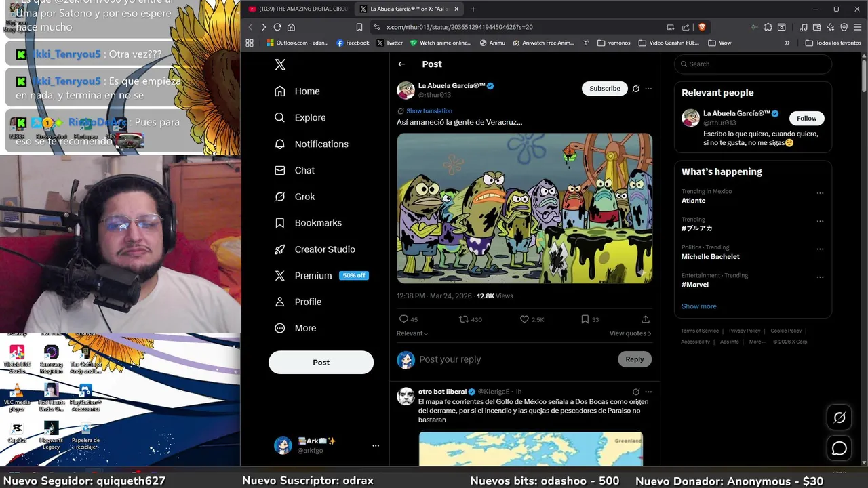The height and width of the screenshot is (488, 868).
Task: Open the Hogwarts Legacy desktop shortcut
Action: point(52,436)
